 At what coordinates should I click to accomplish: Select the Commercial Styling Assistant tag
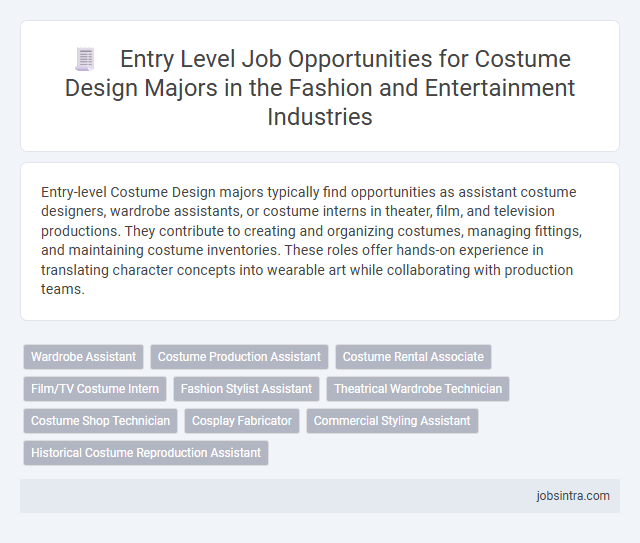(392, 421)
